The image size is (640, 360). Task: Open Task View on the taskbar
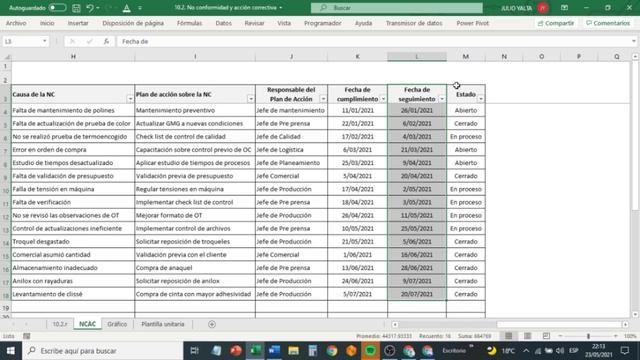195,351
